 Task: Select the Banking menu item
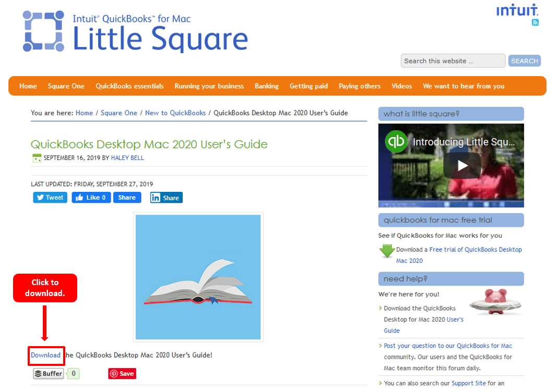[267, 86]
